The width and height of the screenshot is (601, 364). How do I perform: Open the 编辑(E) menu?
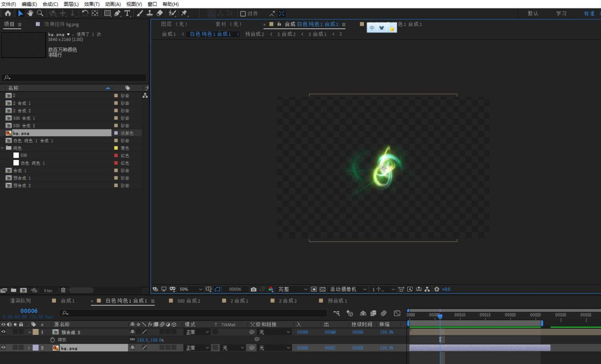pyautogui.click(x=29, y=4)
